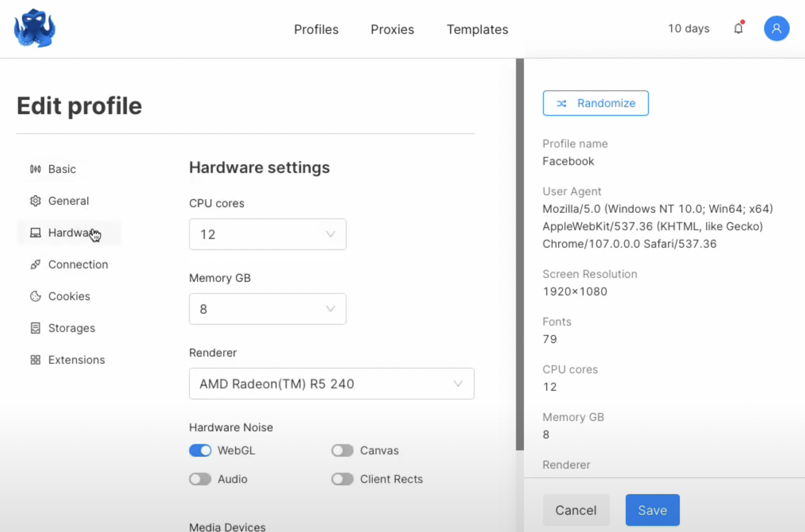This screenshot has width=805, height=532.
Task: Expand the Renderer dropdown list
Action: [331, 384]
